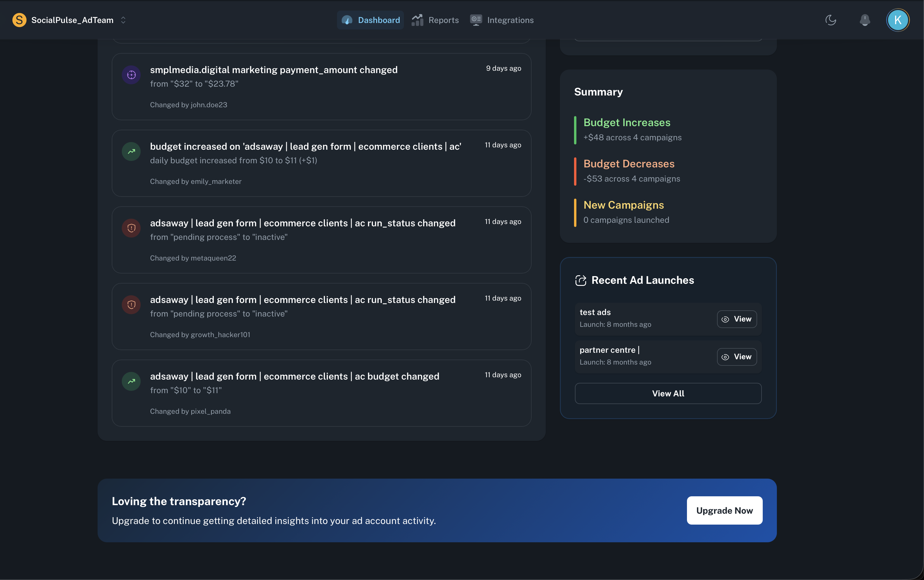The image size is (924, 580).
Task: Click the SocialPulse orange S logo
Action: click(x=19, y=20)
